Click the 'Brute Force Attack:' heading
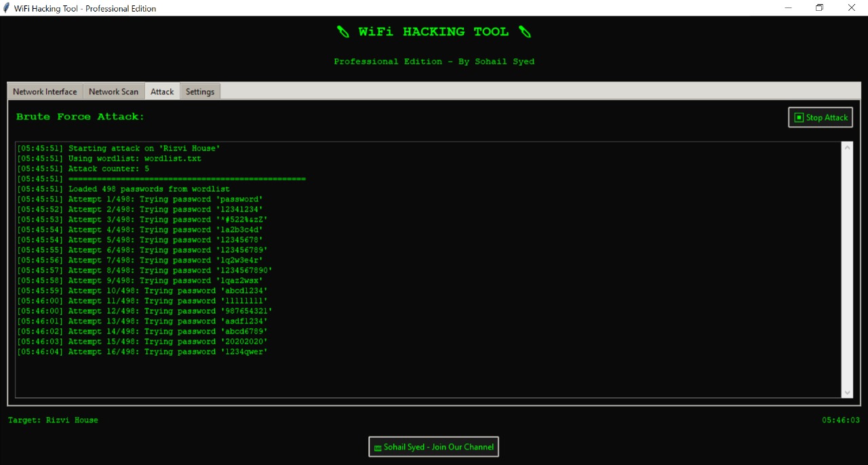 coord(80,117)
